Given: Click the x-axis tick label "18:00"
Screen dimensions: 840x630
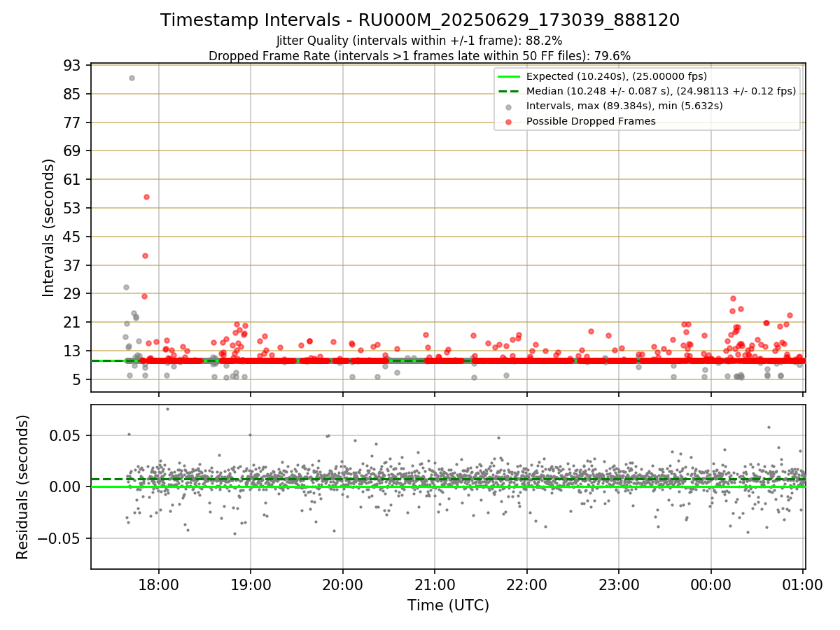Looking at the screenshot, I should pos(158,585).
